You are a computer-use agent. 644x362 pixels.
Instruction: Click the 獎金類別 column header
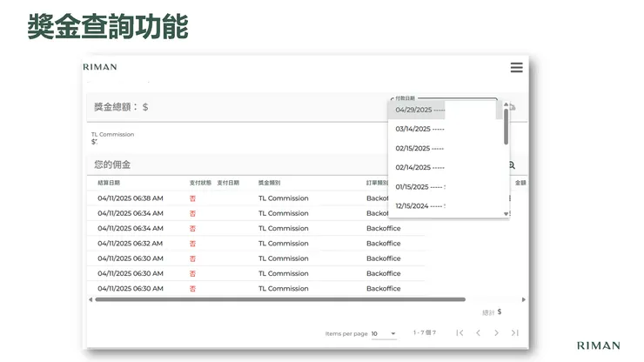[269, 183]
